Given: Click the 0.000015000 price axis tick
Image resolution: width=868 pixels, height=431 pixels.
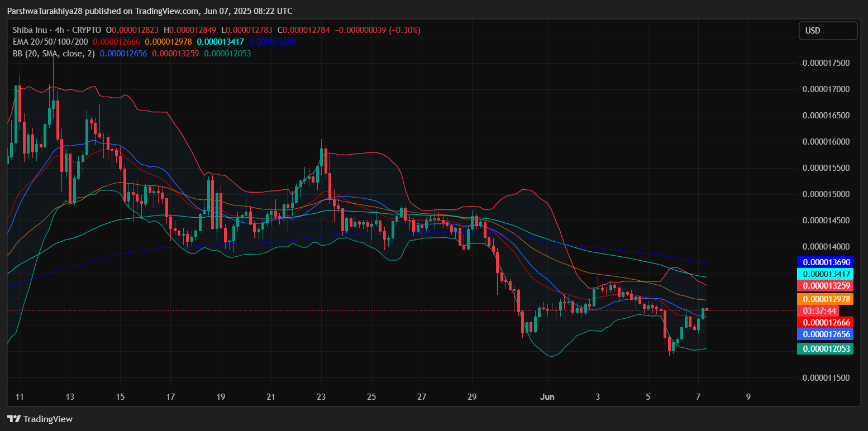Looking at the screenshot, I should 826,194.
